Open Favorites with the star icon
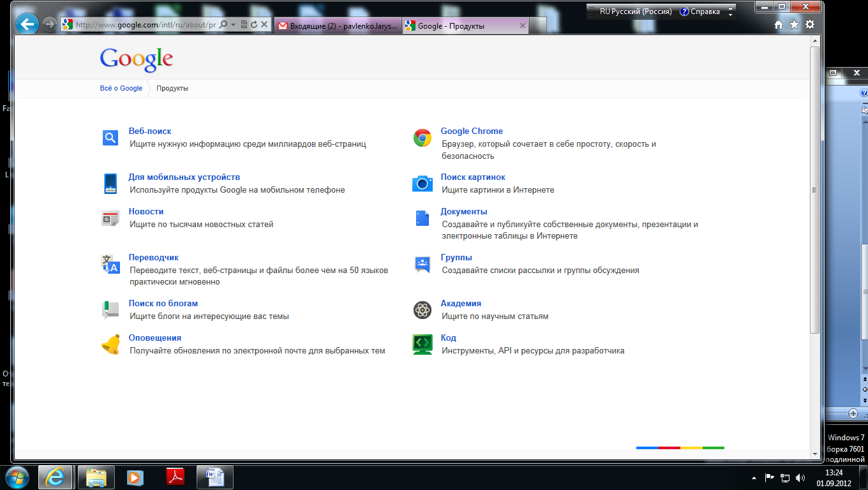The width and height of the screenshot is (868, 490). tap(794, 25)
